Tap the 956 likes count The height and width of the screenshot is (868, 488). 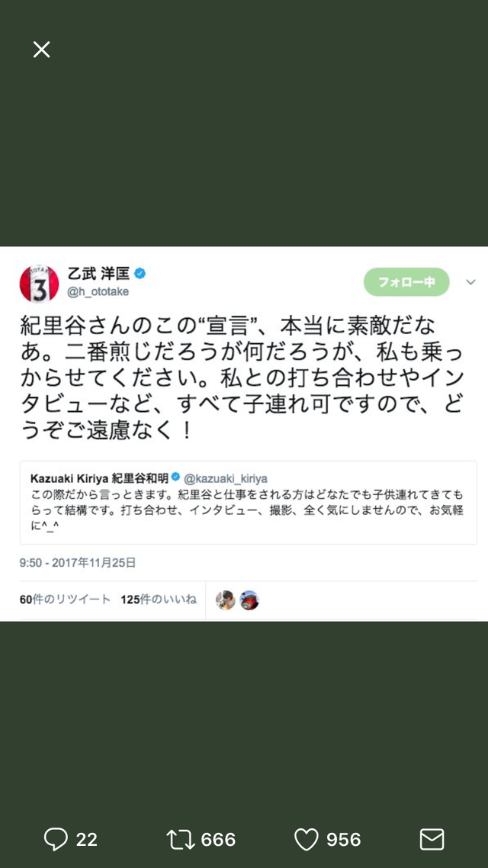(344, 840)
